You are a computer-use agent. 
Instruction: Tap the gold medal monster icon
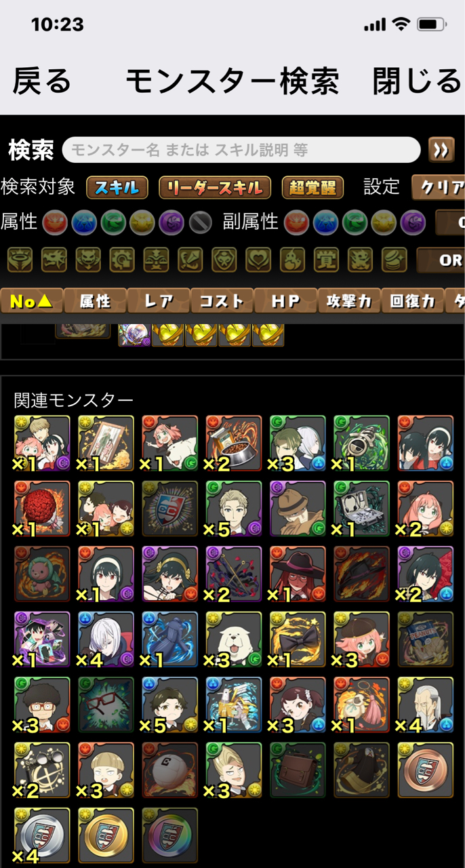[106, 835]
